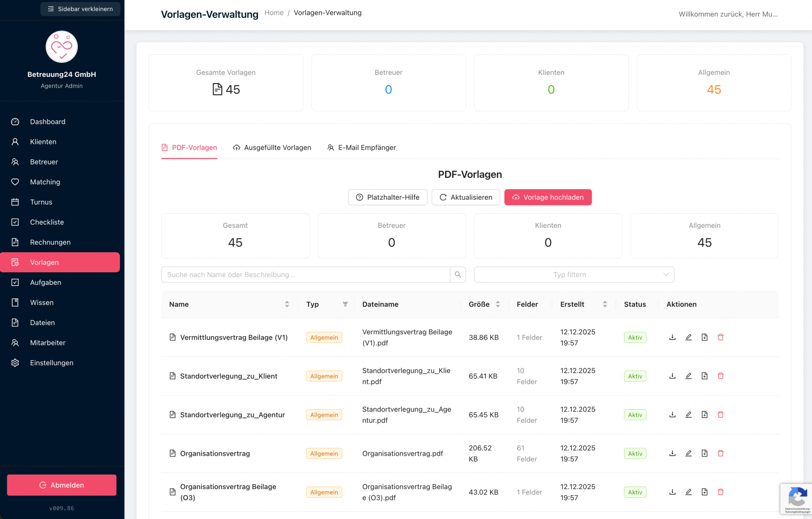Click the Betreuung24 GmbH heart logo
The width and height of the screenshot is (812, 519).
coord(62,47)
